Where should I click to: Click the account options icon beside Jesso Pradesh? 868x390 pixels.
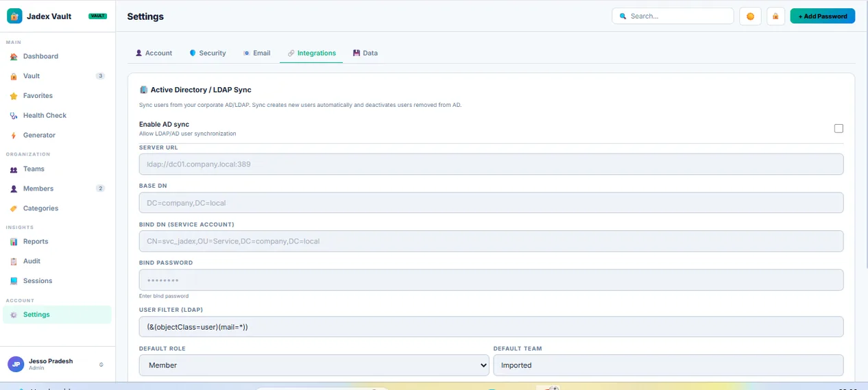tap(101, 365)
